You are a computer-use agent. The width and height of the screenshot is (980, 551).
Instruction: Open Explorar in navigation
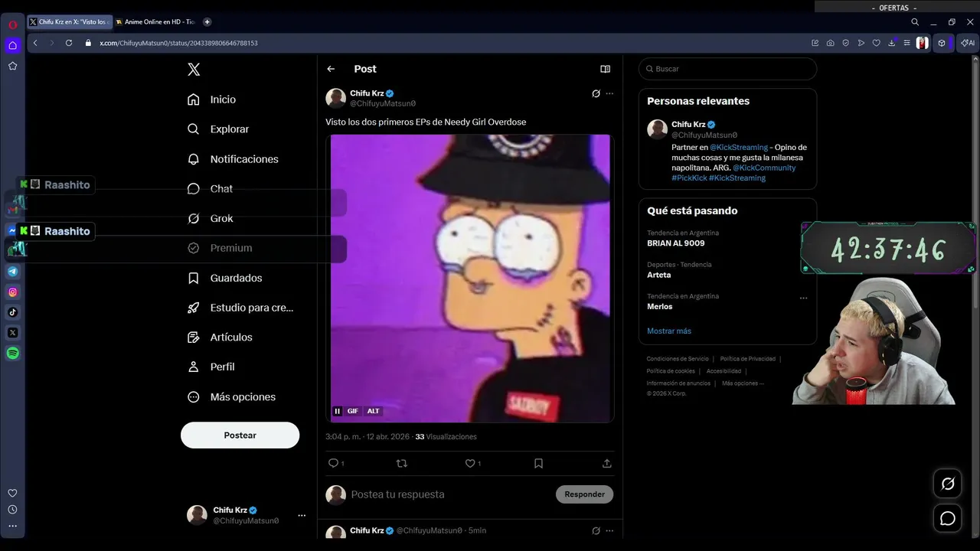click(219, 129)
